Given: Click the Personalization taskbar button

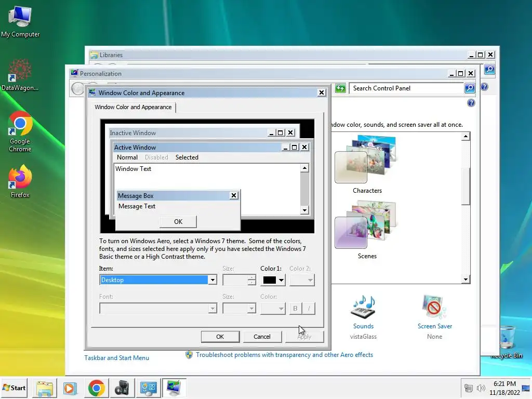Looking at the screenshot, I should 174,388.
